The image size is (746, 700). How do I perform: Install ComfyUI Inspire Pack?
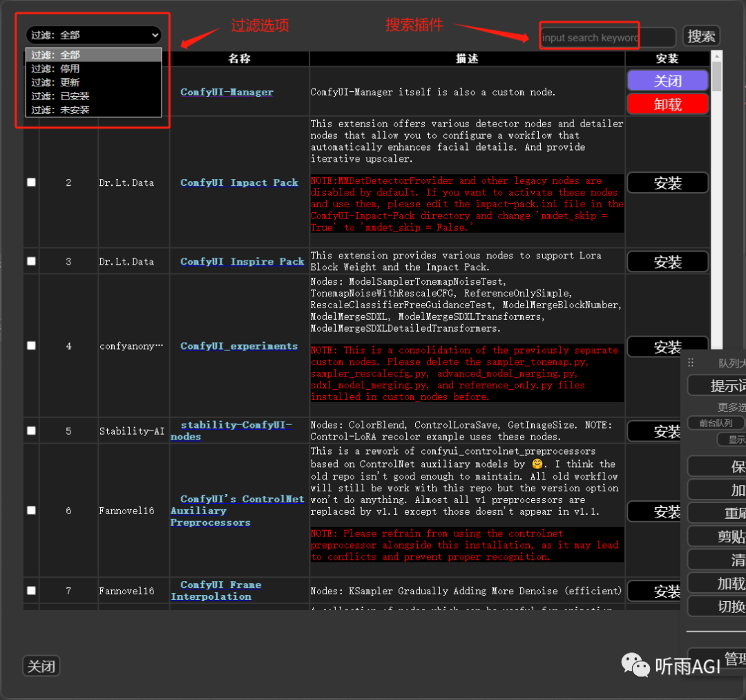pyautogui.click(x=667, y=262)
